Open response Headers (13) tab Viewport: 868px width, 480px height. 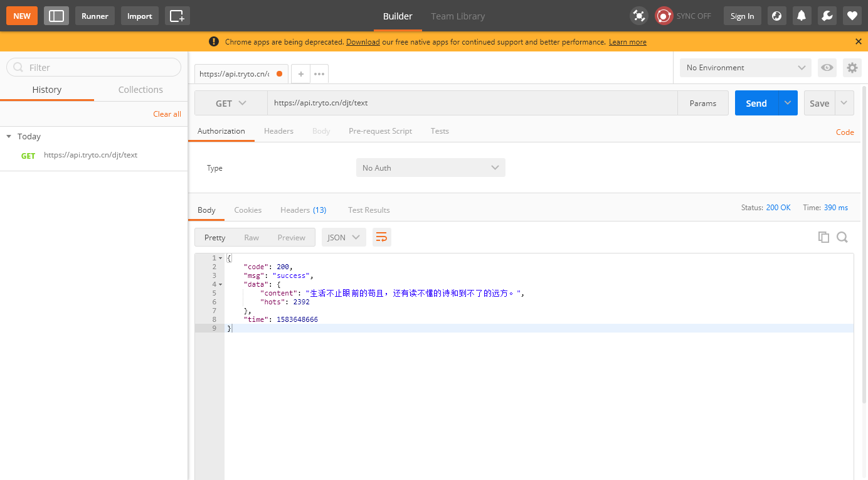point(304,210)
